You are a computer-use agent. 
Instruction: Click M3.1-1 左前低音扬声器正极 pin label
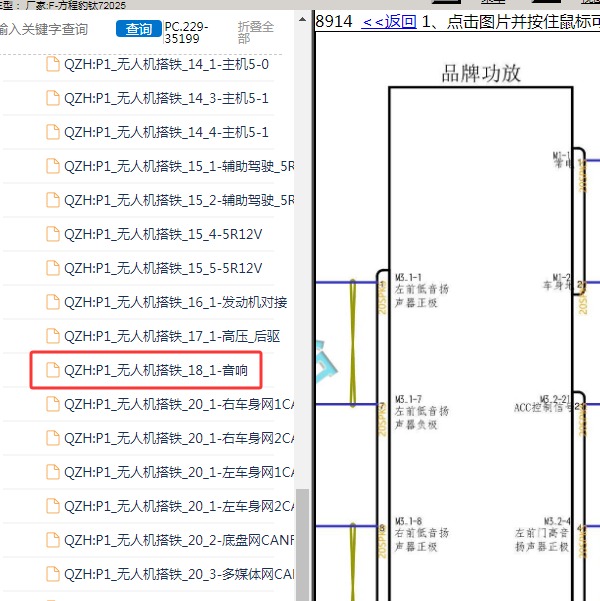coord(421,290)
